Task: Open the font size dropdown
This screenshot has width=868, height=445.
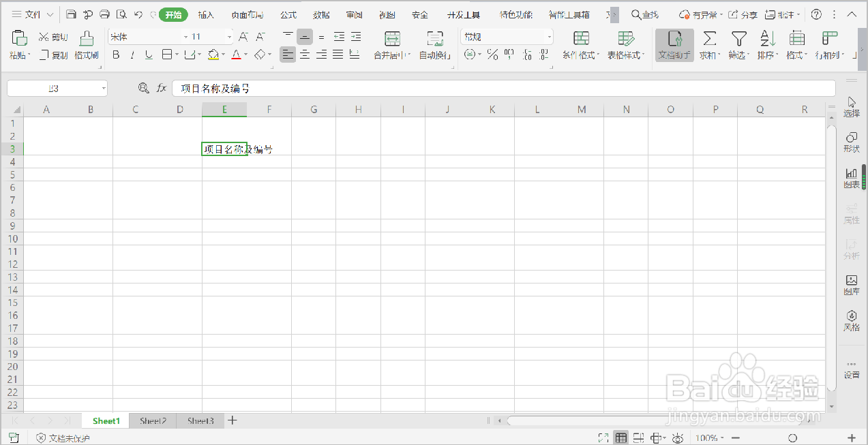Action: [229, 37]
